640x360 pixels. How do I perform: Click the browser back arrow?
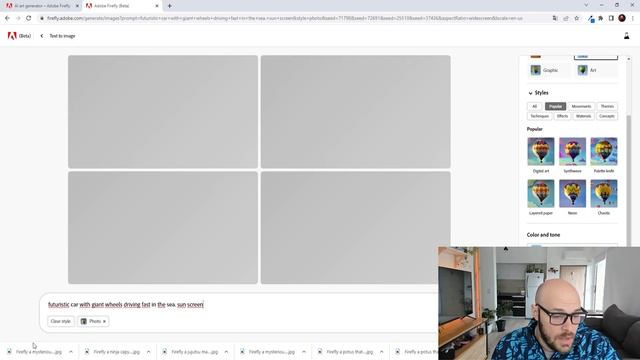click(x=7, y=18)
